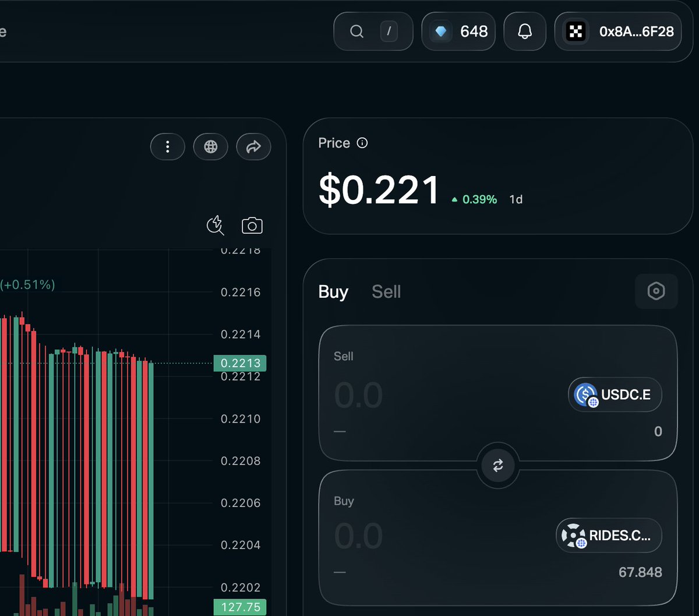Open the USDC.E token selector

615,395
